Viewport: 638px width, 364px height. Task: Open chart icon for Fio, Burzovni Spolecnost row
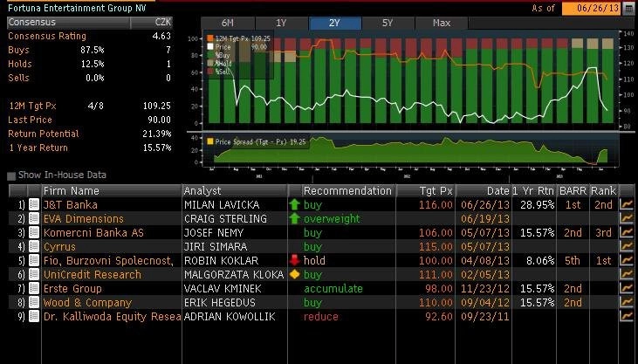click(x=627, y=261)
